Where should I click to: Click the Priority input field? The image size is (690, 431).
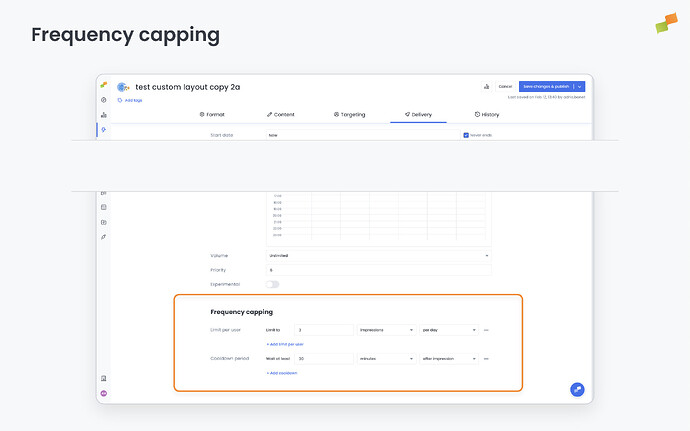378,270
